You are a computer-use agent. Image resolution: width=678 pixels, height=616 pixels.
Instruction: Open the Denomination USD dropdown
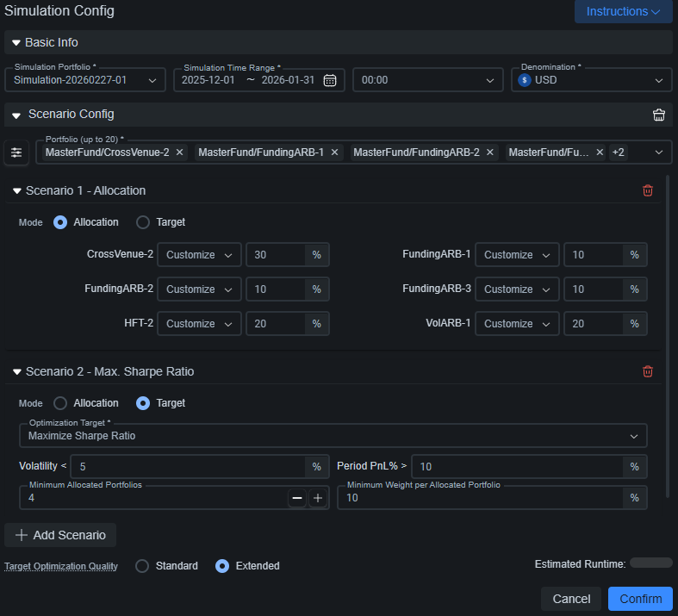[592, 80]
